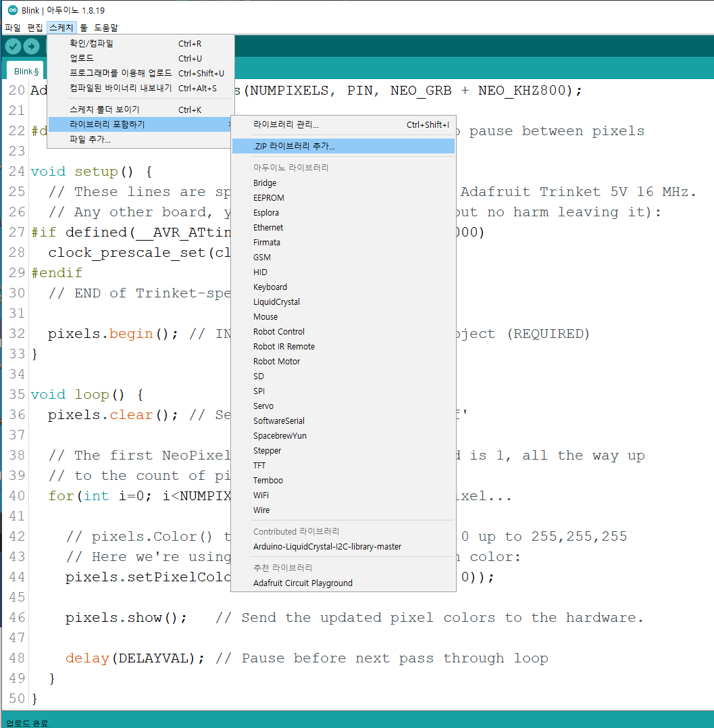This screenshot has height=728, width=714.
Task: Open the 편집 menu
Action: click(x=35, y=28)
